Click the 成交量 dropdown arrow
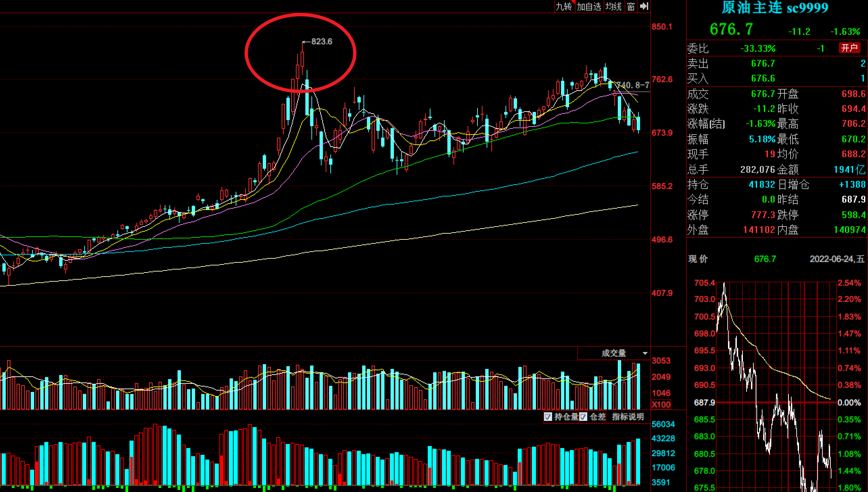This screenshot has height=492, width=868. point(645,353)
